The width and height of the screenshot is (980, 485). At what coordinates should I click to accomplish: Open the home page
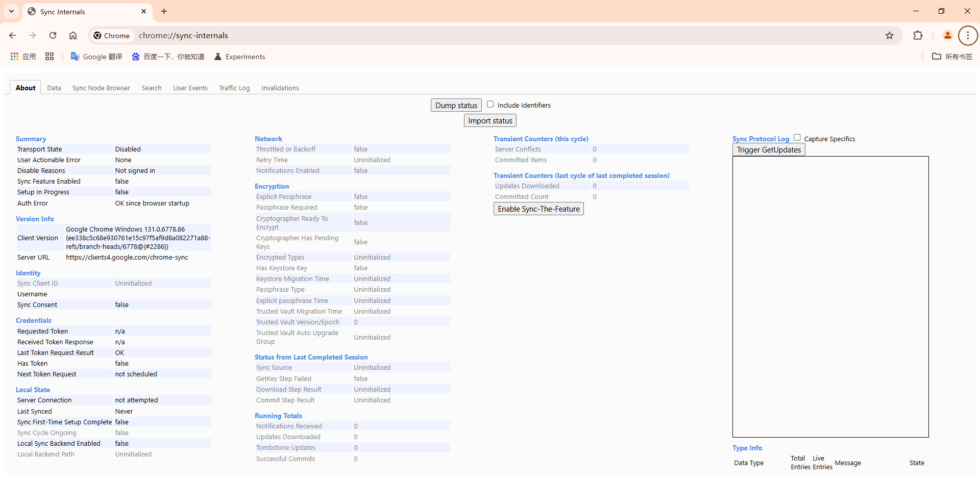[73, 35]
